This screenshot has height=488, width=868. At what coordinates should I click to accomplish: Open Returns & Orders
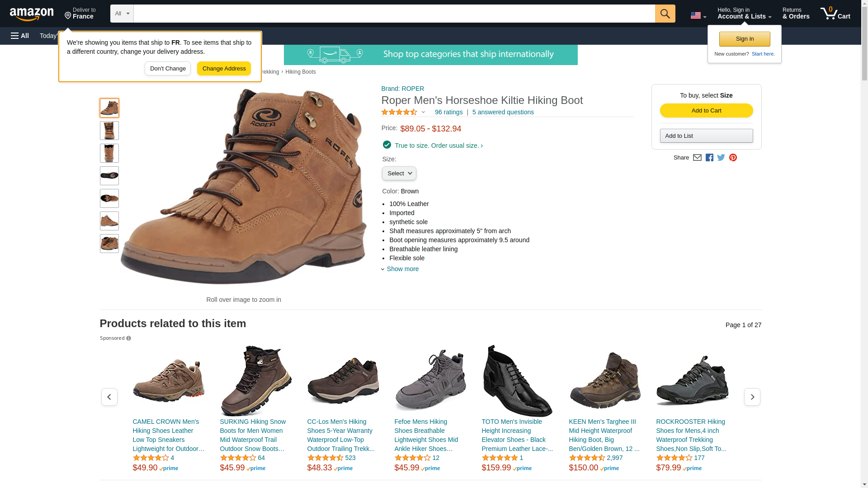(796, 13)
